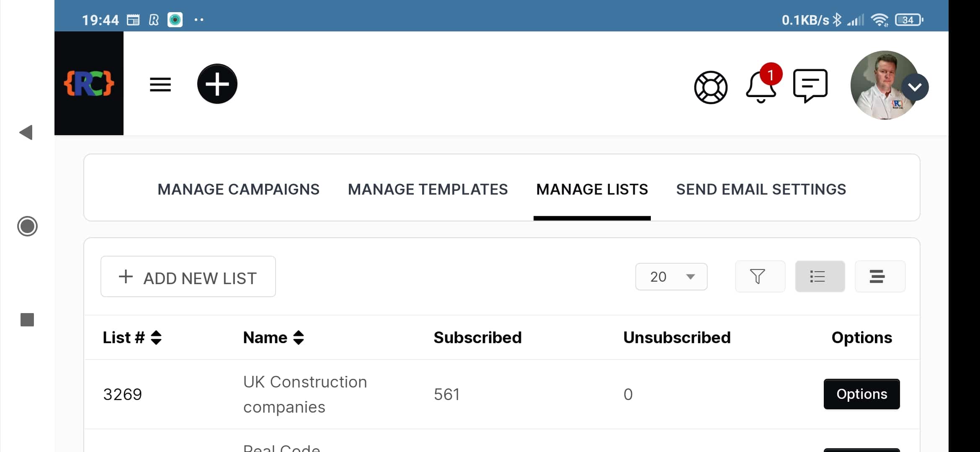Open the hamburger navigation menu
Screen dimensions: 980x452
click(x=160, y=85)
